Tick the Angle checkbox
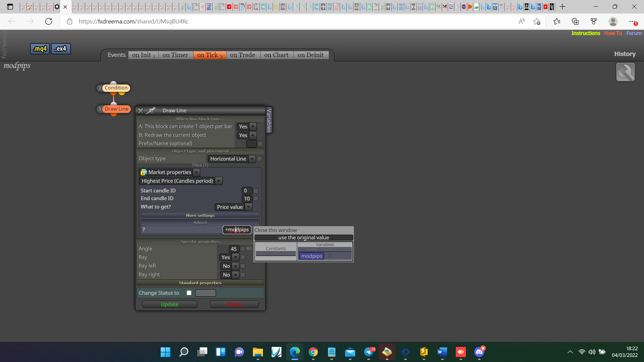The width and height of the screenshot is (644, 362). (x=243, y=249)
